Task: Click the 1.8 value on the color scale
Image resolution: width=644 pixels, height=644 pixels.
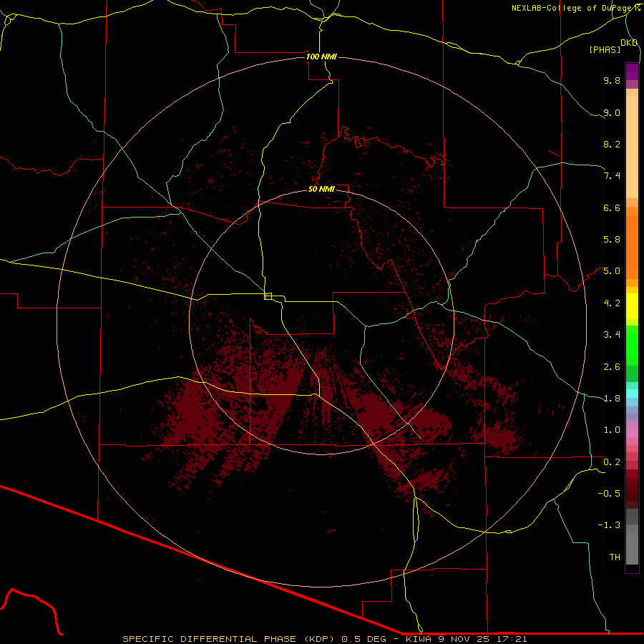Action: tap(612, 399)
